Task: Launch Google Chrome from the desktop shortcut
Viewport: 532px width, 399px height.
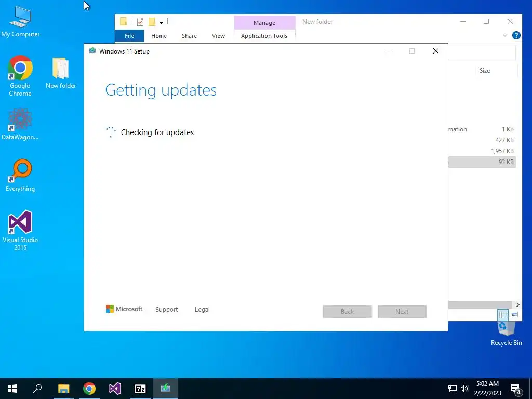Action: click(x=20, y=76)
